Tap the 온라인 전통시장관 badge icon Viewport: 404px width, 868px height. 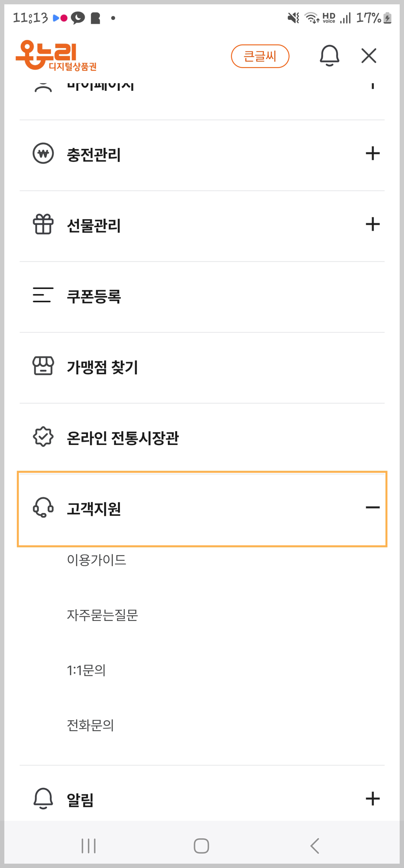(42, 437)
